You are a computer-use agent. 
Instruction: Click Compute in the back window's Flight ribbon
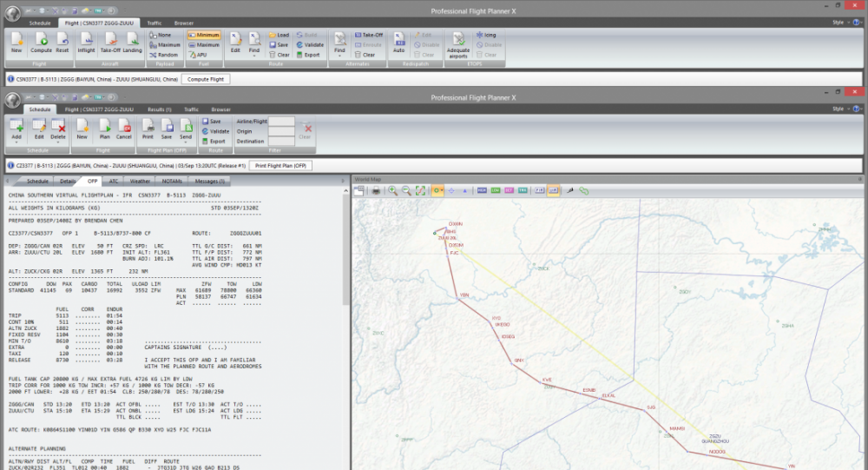[x=42, y=43]
